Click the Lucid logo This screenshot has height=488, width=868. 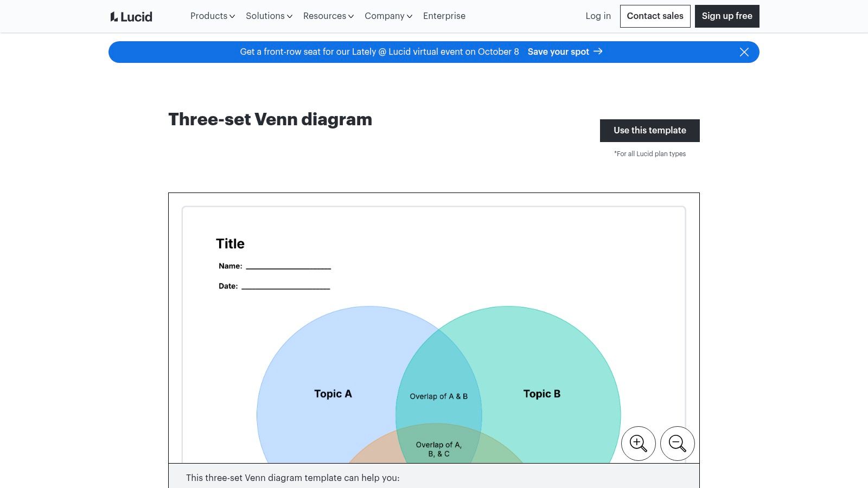pos(131,17)
